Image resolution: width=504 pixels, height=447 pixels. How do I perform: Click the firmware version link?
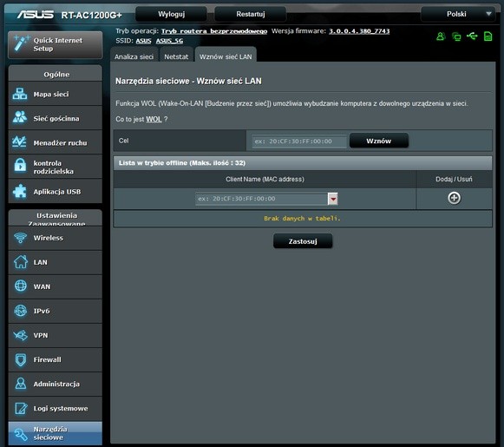point(359,31)
